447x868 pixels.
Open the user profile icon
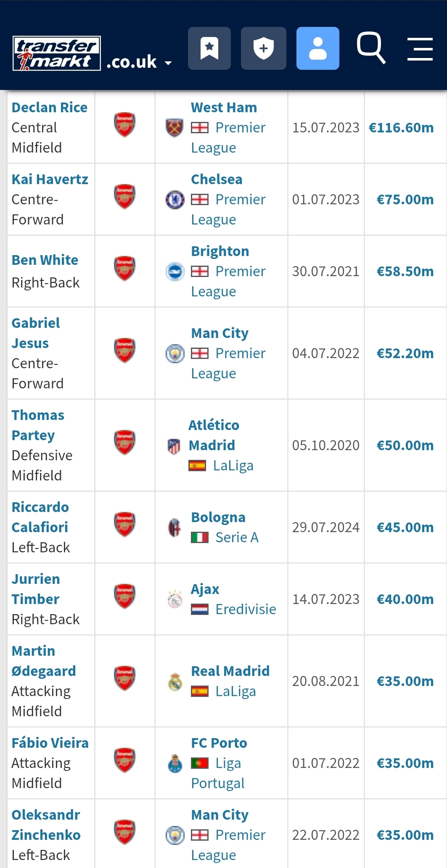[x=317, y=48]
